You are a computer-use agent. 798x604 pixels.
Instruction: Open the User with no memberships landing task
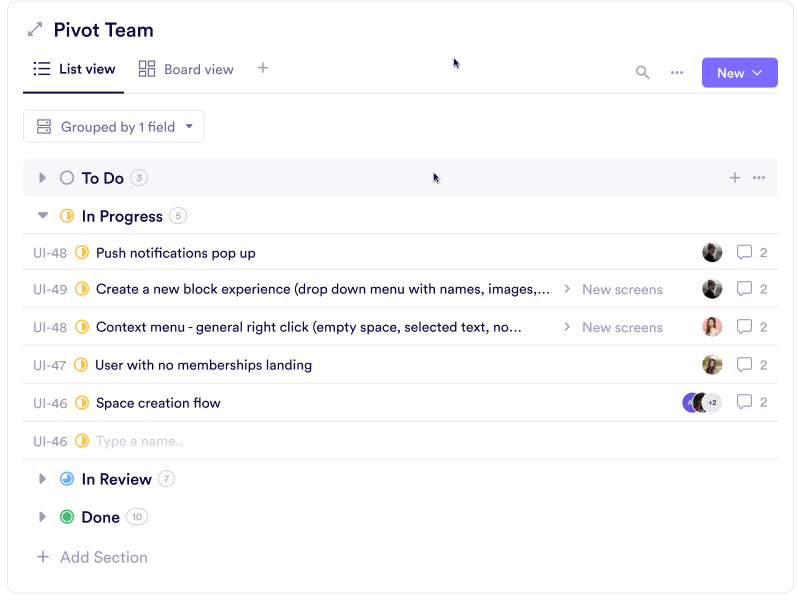pyautogui.click(x=204, y=365)
